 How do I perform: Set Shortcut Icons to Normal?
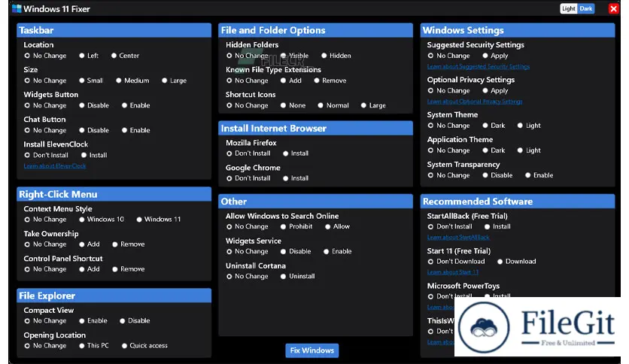pyautogui.click(x=333, y=105)
